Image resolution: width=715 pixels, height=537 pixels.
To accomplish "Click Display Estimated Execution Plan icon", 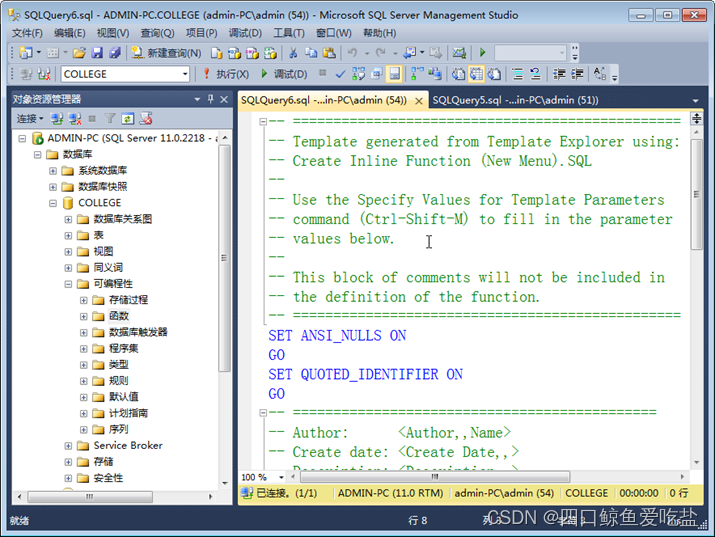I will (358, 74).
